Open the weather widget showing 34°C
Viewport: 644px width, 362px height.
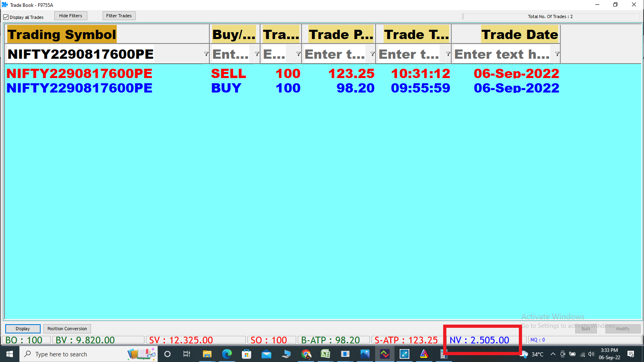[532, 354]
